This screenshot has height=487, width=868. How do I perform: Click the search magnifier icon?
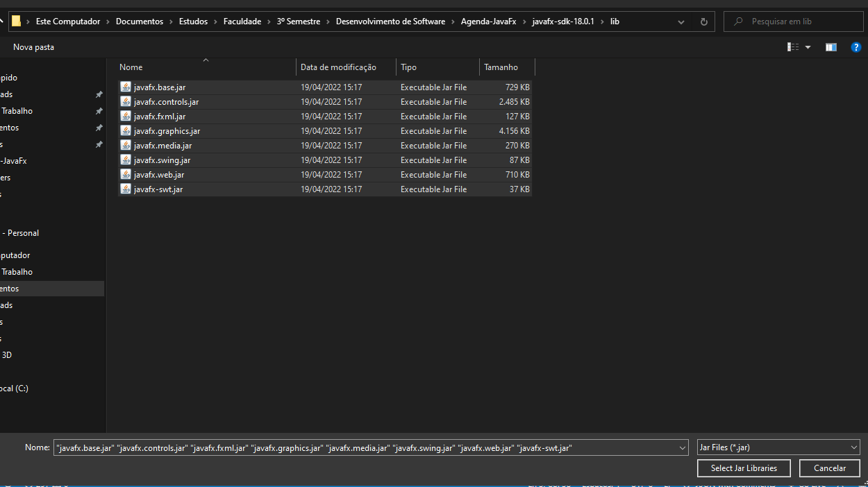[738, 22]
